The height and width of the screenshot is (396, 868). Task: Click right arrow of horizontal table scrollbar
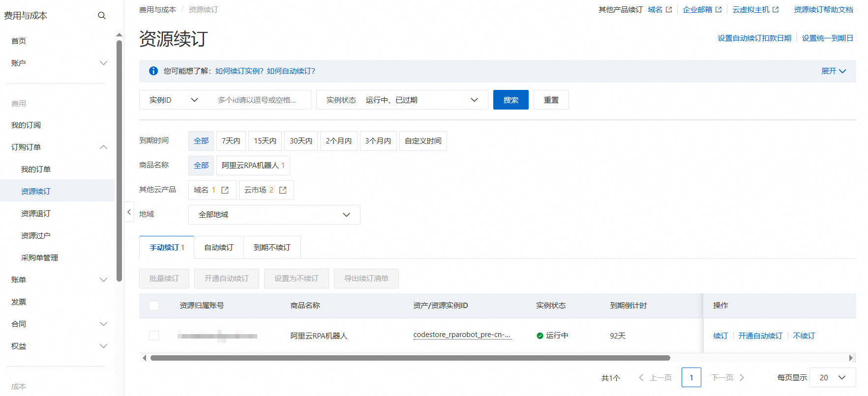tap(851, 358)
